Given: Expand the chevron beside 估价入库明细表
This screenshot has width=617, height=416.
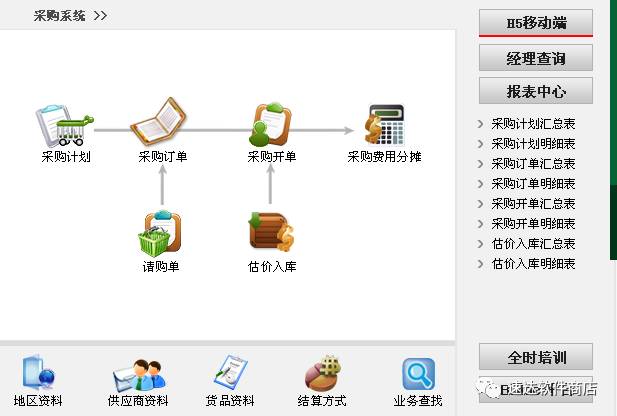Looking at the screenshot, I should 480,264.
